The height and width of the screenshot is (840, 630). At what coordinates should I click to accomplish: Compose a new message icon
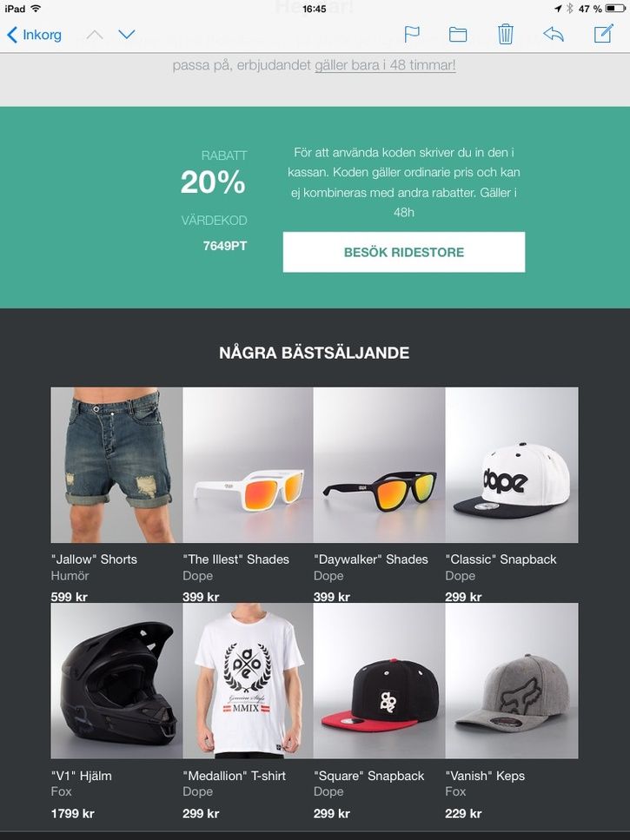coord(603,33)
